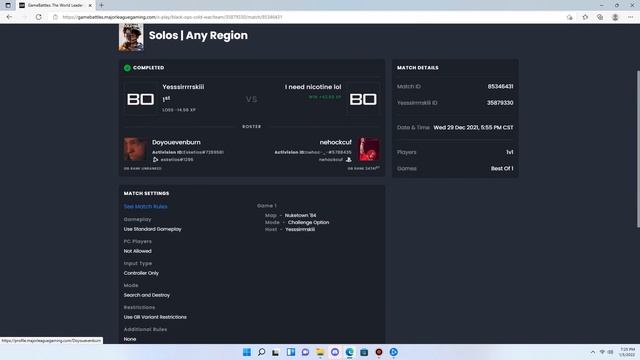Click the game cover thumbnail
The width and height of the screenshot is (640, 360).
pyautogui.click(x=131, y=37)
